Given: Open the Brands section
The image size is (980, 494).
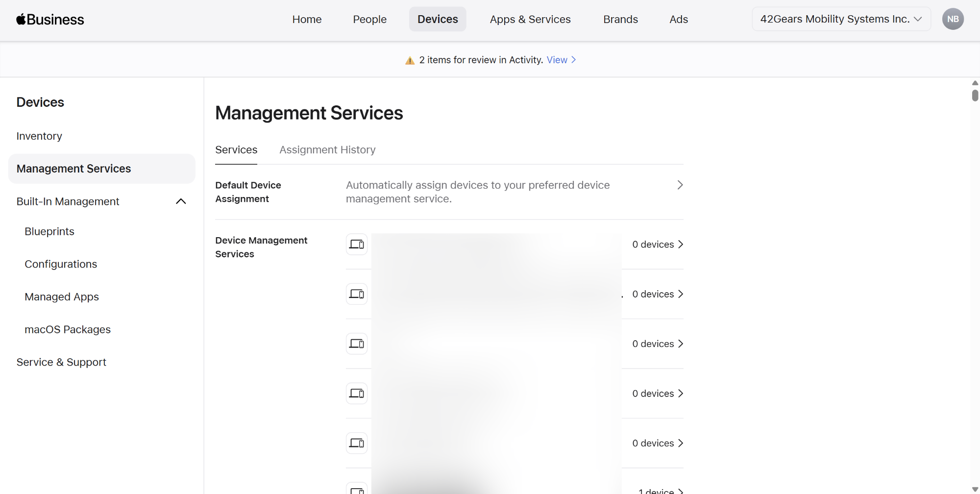Looking at the screenshot, I should click(x=620, y=19).
